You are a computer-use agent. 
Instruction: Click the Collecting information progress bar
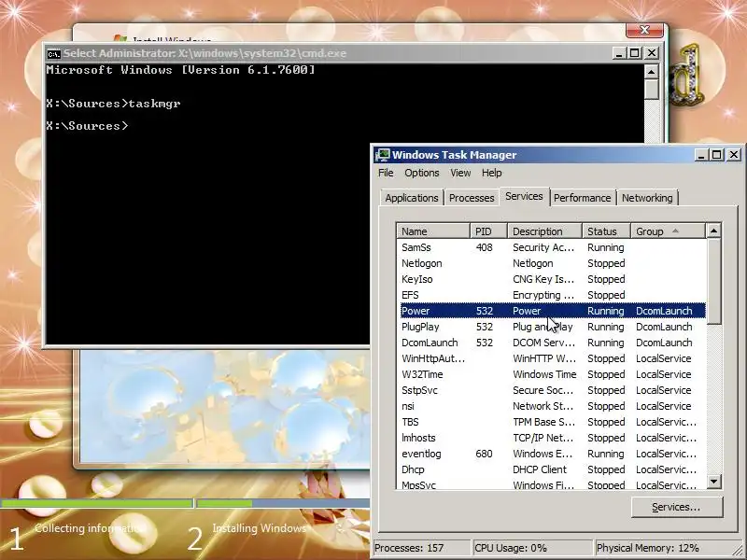97,503
